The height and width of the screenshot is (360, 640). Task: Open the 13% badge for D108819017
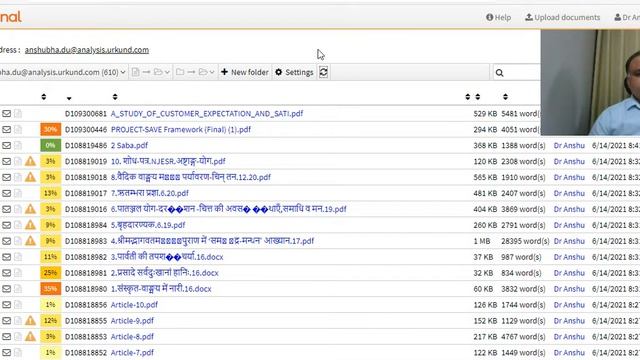51,193
